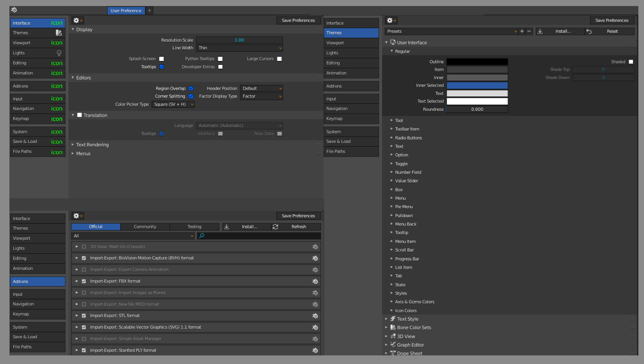Screen dimensions: 644x364
Task: Open the Color Picker Type dropdown
Action: [173, 104]
